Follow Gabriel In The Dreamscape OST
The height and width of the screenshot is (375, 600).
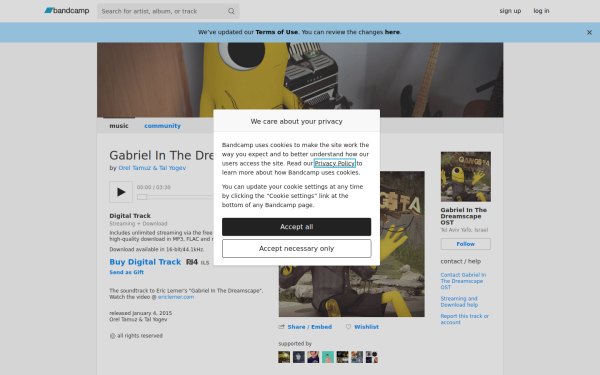tap(465, 244)
